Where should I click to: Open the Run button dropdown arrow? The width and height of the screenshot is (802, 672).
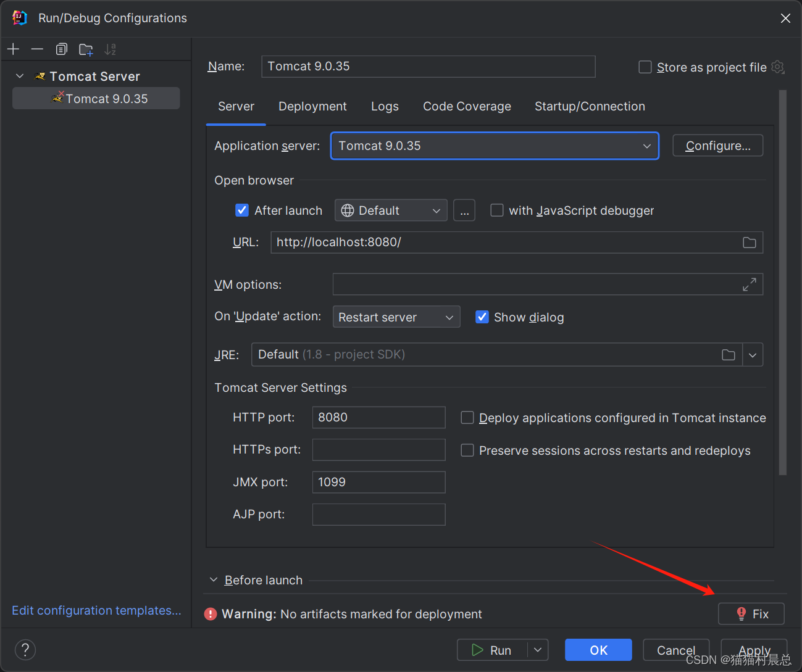click(538, 650)
